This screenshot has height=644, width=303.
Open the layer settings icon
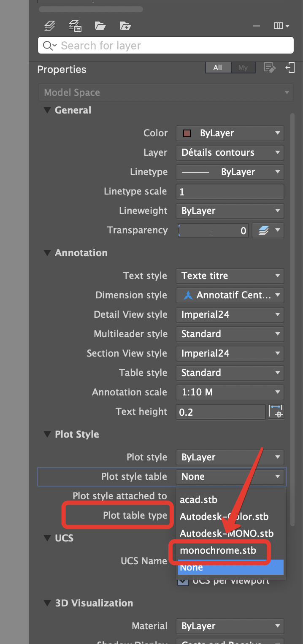[75, 26]
